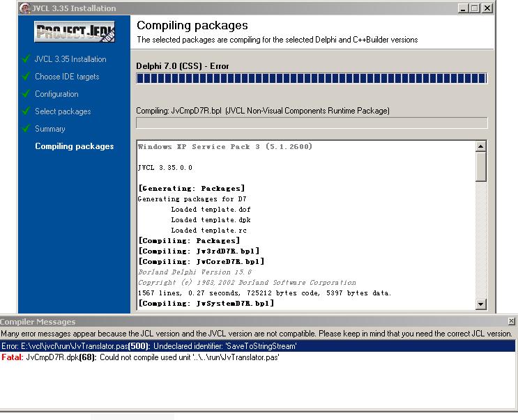The width and height of the screenshot is (518, 420).
Task: Select the SaveToStringStream undeclared identifier error
Action: [150, 345]
